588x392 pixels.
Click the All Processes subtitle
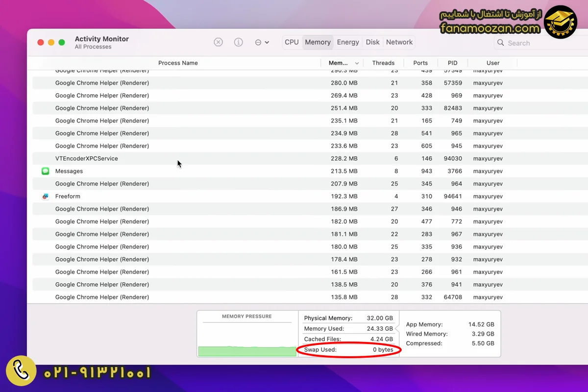(x=93, y=47)
